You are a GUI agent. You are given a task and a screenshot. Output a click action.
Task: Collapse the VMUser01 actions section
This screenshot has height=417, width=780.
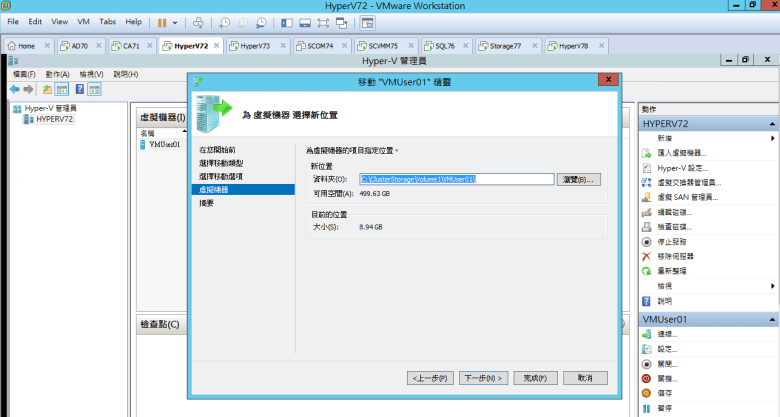(x=772, y=319)
